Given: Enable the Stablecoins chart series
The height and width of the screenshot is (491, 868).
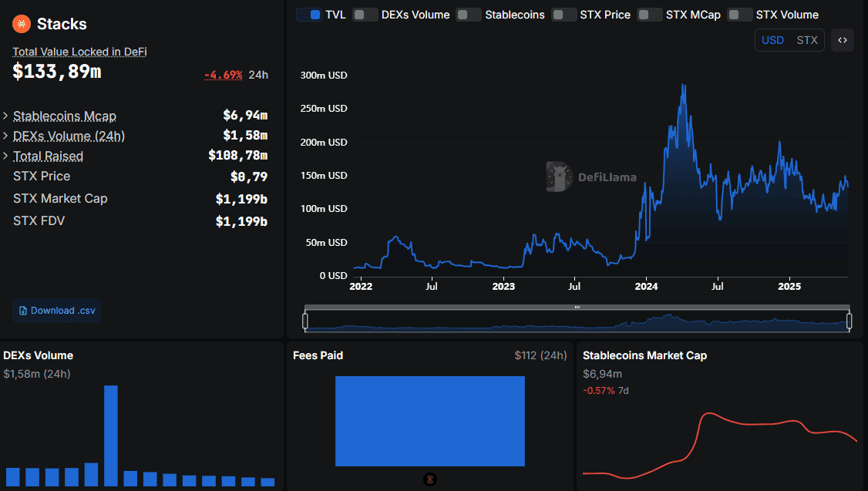Looking at the screenshot, I should click(469, 15).
